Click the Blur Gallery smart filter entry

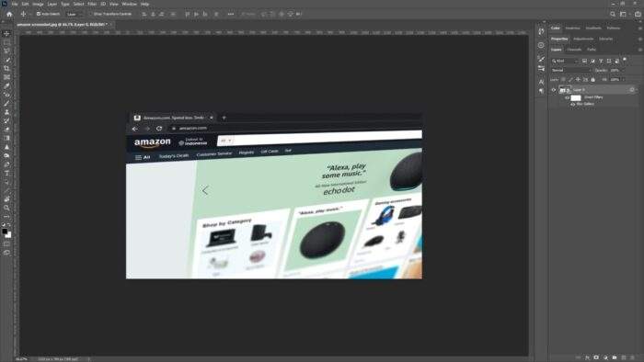[x=585, y=104]
